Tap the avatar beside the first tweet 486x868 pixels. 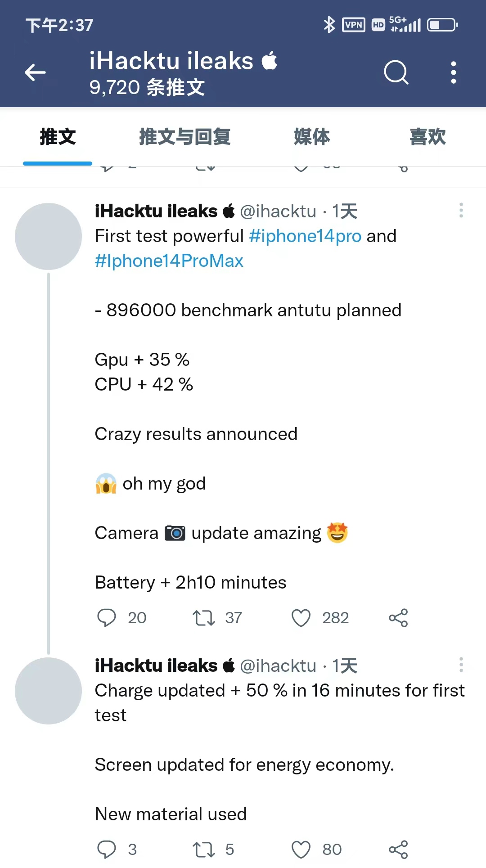point(48,236)
